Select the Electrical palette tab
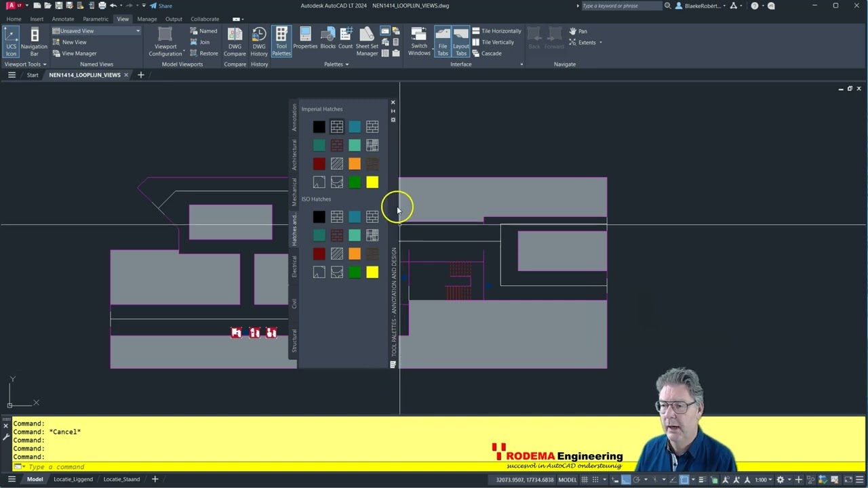The width and height of the screenshot is (868, 488). (x=294, y=266)
